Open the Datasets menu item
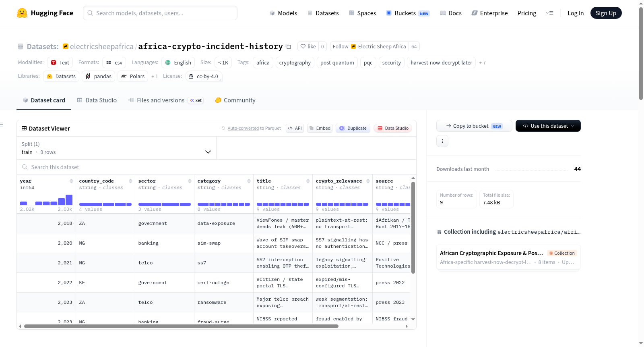Screen dimensions: 644x347 pos(323,13)
